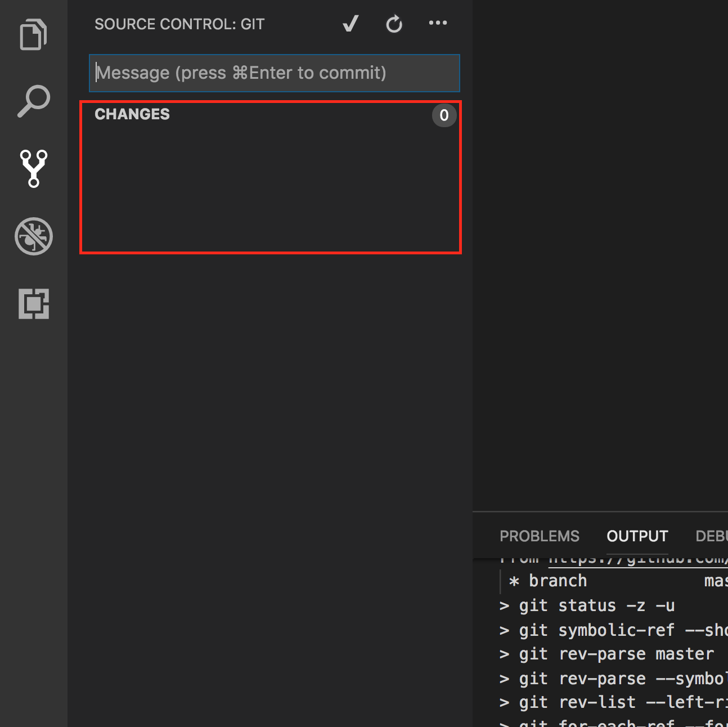Open the Extensions view icon
This screenshot has height=727, width=728.
(x=33, y=304)
